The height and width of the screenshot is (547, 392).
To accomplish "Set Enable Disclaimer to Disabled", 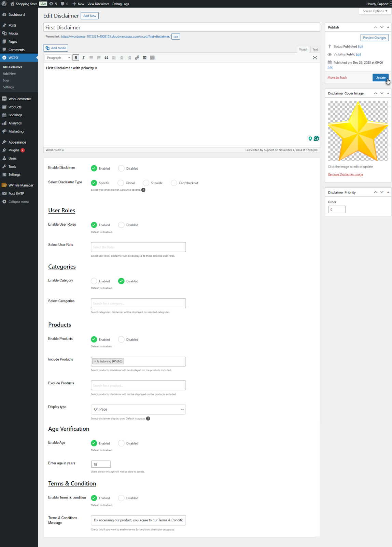I will click(x=121, y=168).
